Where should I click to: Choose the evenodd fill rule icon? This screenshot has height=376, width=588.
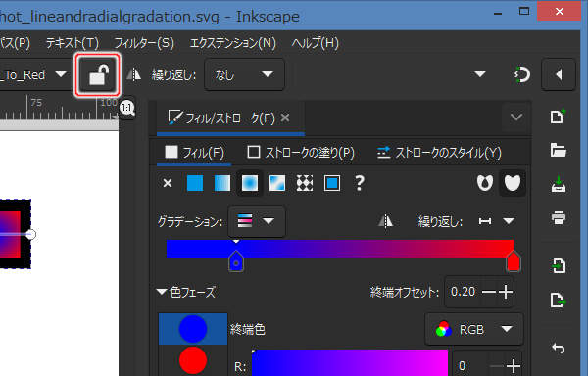tap(485, 183)
